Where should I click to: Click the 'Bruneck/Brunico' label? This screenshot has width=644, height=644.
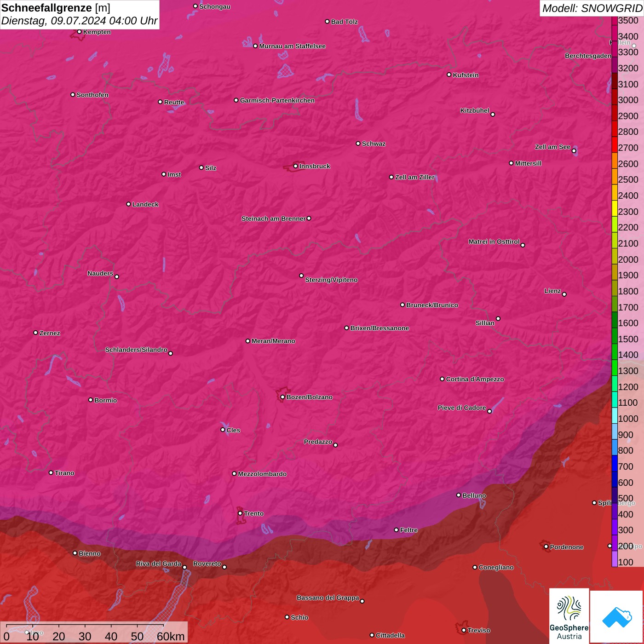pos(432,305)
